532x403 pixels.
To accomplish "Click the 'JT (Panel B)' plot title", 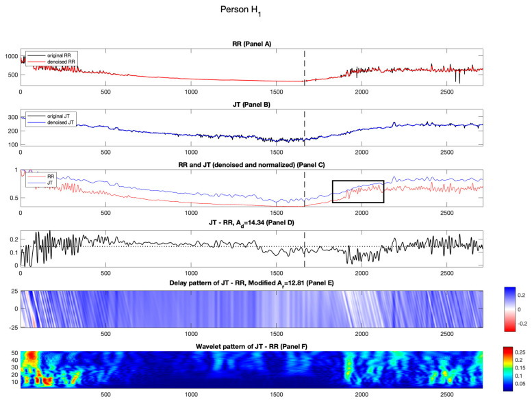I will click(x=252, y=105).
